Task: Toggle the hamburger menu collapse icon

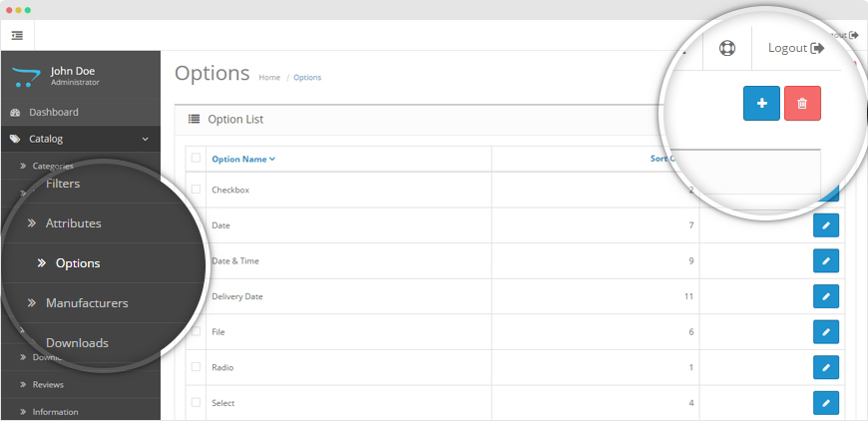Action: [17, 36]
